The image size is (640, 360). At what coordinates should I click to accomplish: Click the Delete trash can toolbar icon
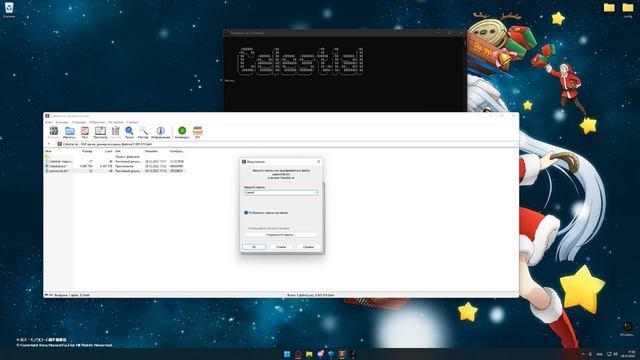tap(116, 132)
